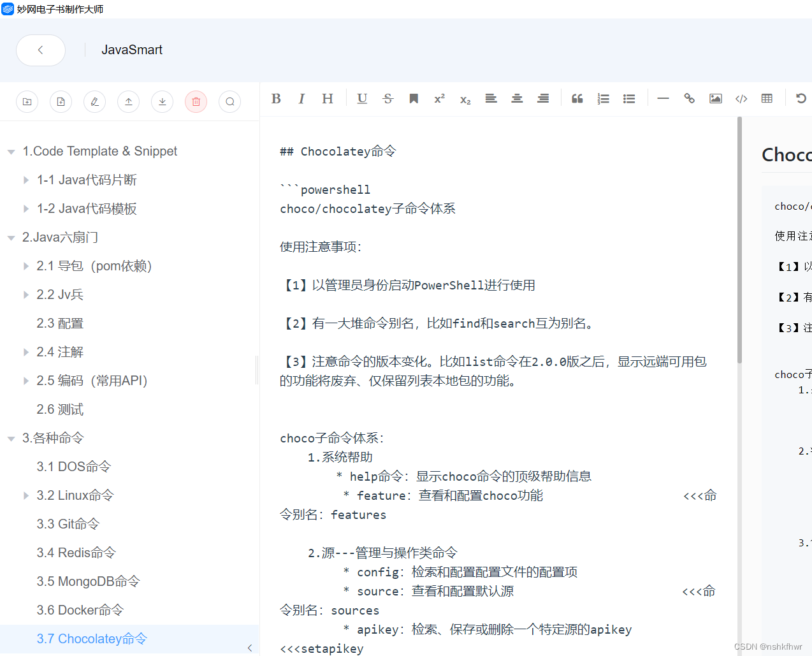Click the editor vertical scrollbar
Viewport: 812px width, 656px height.
739,240
